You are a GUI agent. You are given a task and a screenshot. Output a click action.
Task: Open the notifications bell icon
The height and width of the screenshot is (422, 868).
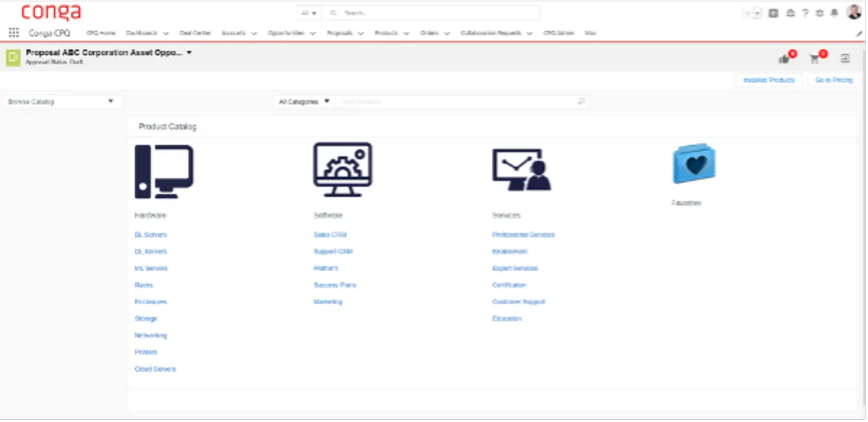tap(834, 13)
